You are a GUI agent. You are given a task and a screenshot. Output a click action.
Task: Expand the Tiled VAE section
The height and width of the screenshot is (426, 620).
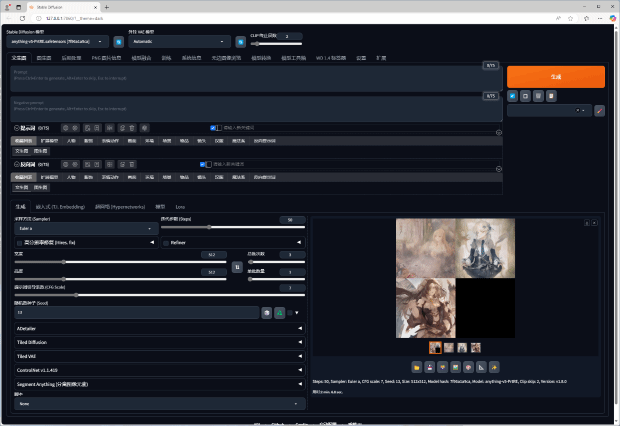(x=160, y=356)
